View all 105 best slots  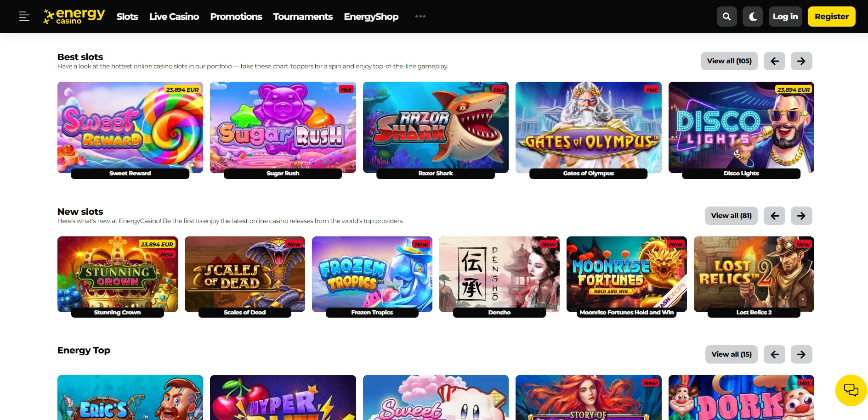click(x=729, y=61)
